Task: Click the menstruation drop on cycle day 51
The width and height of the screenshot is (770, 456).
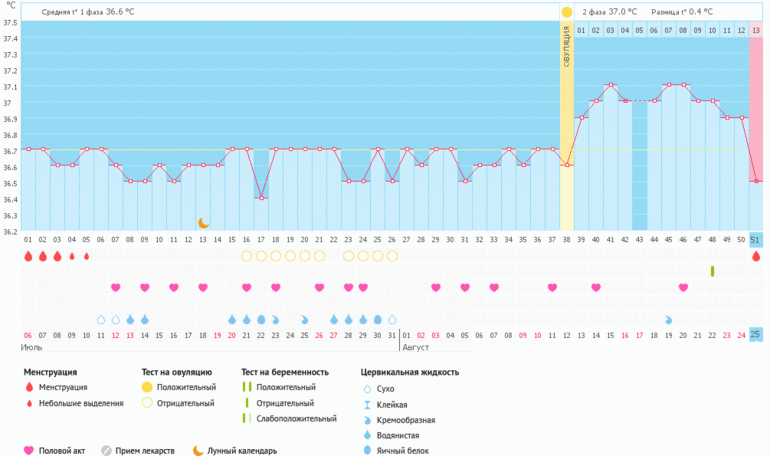Action: (x=756, y=256)
